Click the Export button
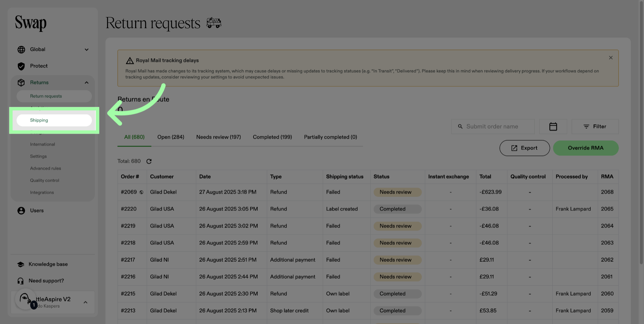The image size is (644, 324). [525, 148]
